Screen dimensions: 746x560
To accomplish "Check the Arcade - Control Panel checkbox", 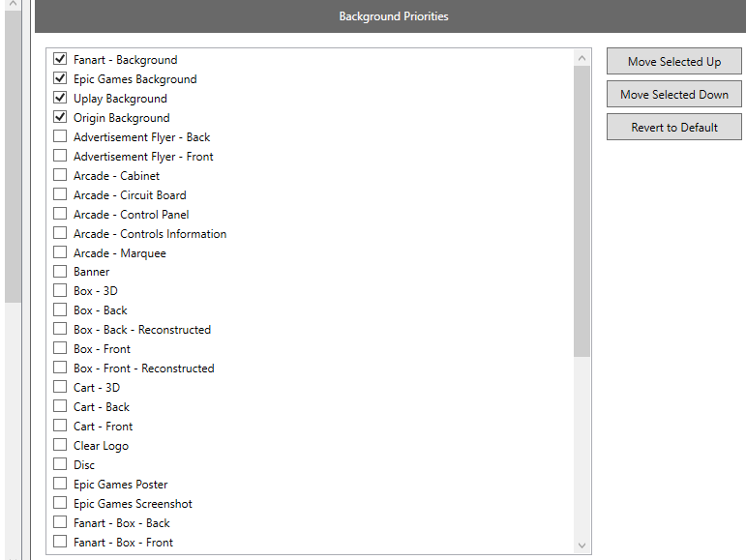I will [60, 214].
